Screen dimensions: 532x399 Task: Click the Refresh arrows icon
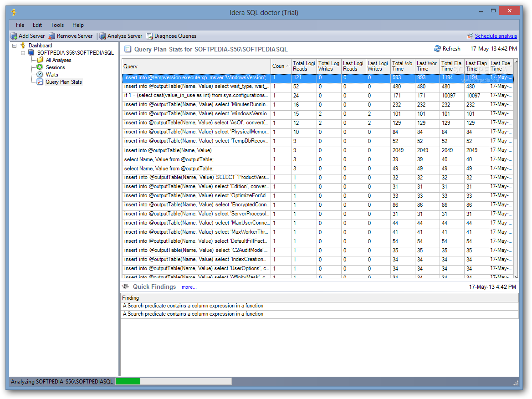437,49
